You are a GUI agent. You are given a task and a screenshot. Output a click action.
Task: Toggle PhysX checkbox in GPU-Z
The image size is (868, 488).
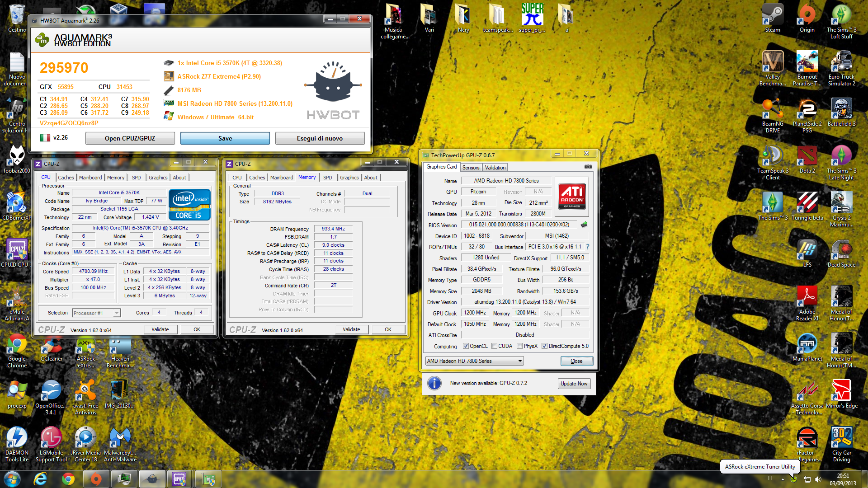click(519, 346)
